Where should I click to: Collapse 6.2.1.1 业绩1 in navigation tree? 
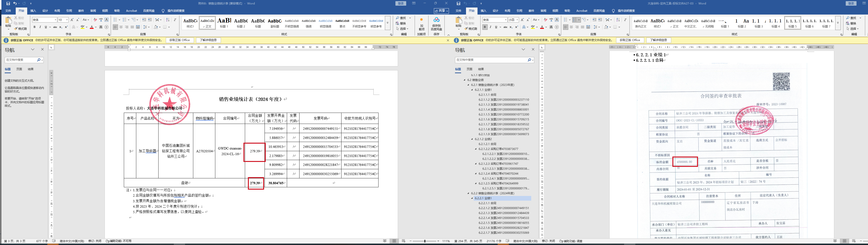472,90
